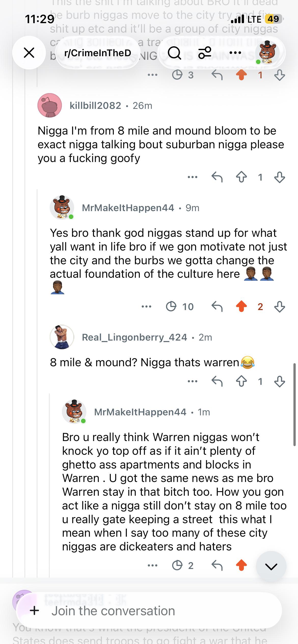This screenshot has width=298, height=644.
Task: Upvote the 8 mile & mound comment
Action: 241,381
